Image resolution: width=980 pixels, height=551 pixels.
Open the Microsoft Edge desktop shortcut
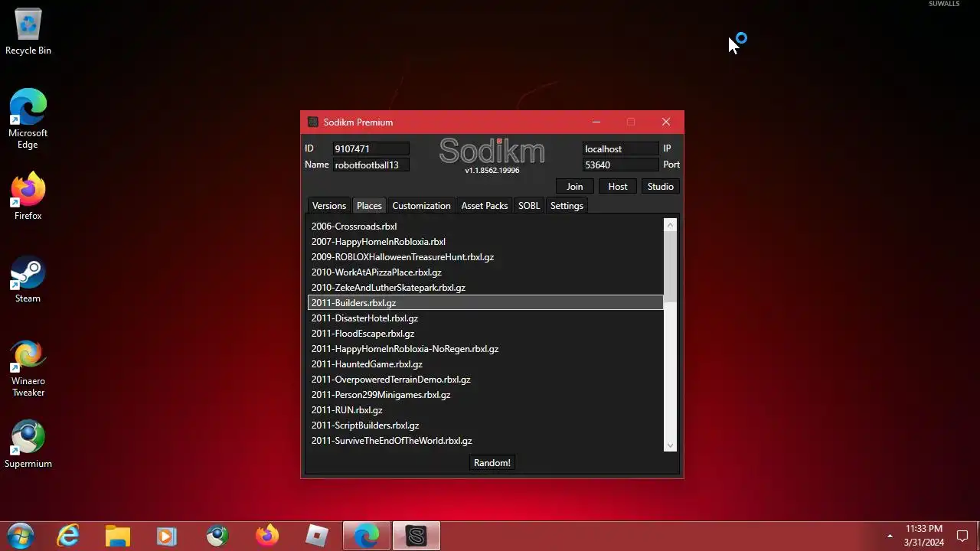tap(28, 119)
